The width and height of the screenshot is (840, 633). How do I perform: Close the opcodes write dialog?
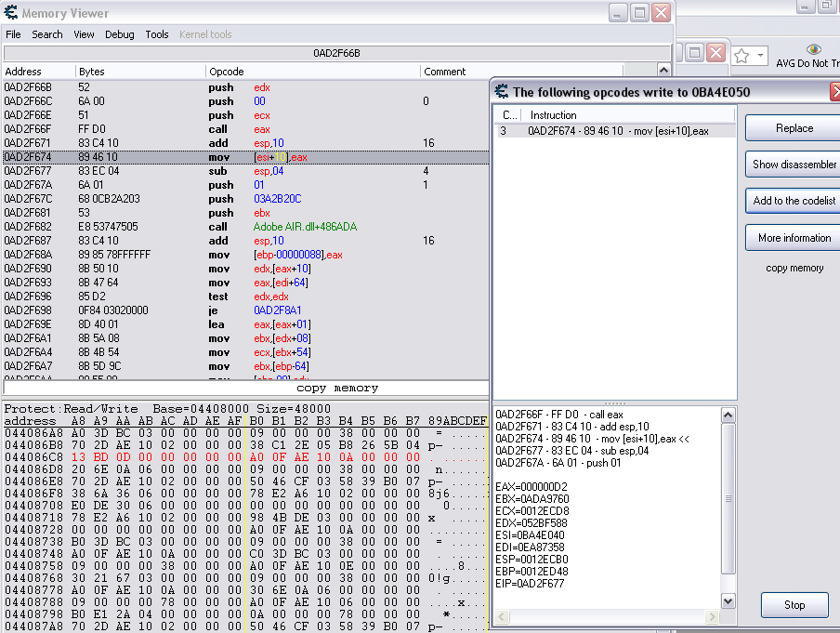835,91
